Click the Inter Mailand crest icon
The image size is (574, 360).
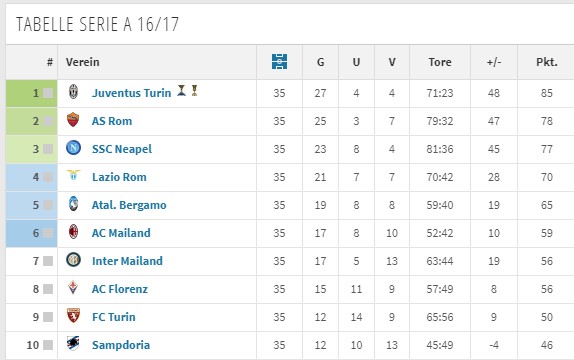[73, 260]
